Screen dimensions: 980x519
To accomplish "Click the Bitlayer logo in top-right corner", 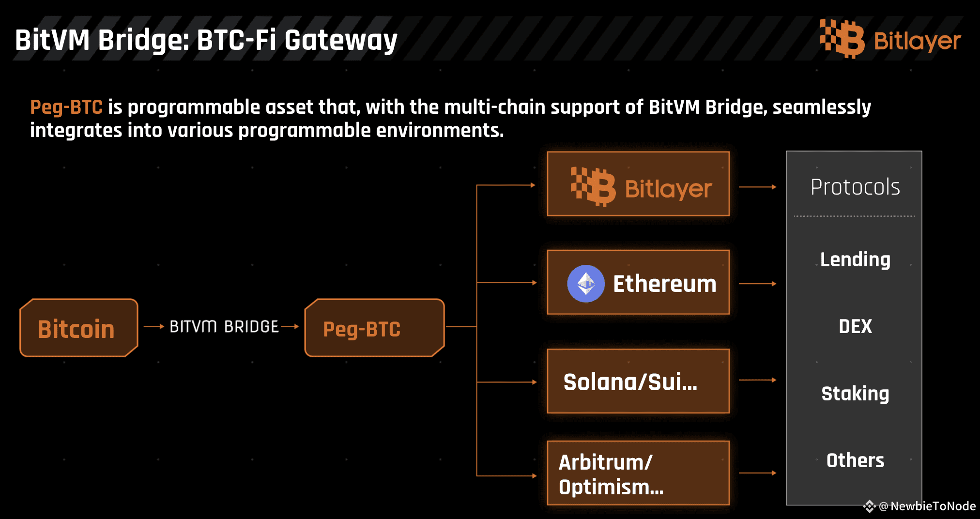I will pyautogui.click(x=890, y=39).
